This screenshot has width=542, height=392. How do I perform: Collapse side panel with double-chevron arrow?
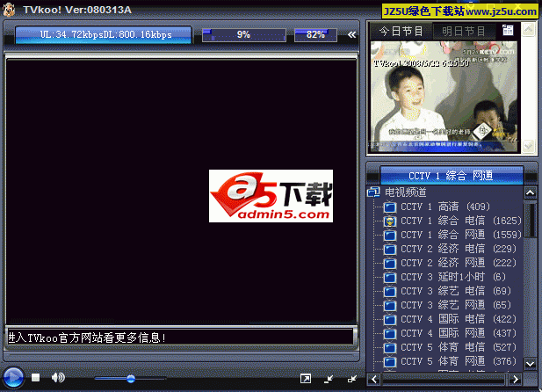click(x=351, y=34)
